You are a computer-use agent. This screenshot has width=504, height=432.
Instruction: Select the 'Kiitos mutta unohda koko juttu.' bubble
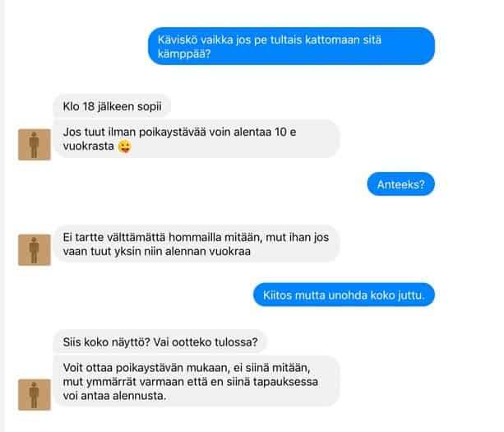tap(344, 295)
